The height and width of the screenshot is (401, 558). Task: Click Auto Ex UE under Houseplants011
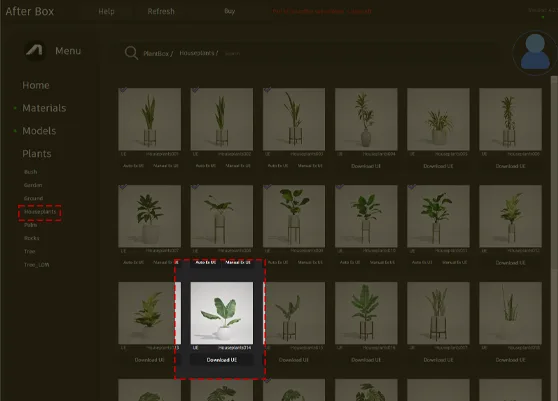point(422,262)
